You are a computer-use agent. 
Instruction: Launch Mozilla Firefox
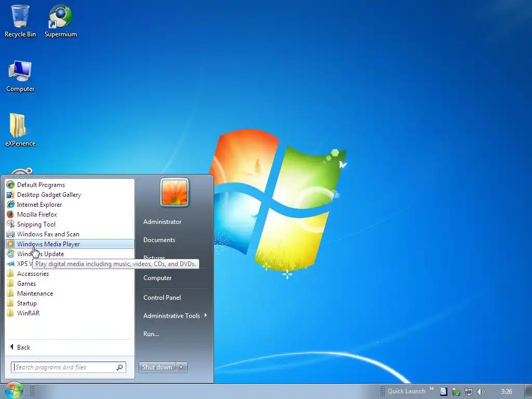click(x=70, y=215)
